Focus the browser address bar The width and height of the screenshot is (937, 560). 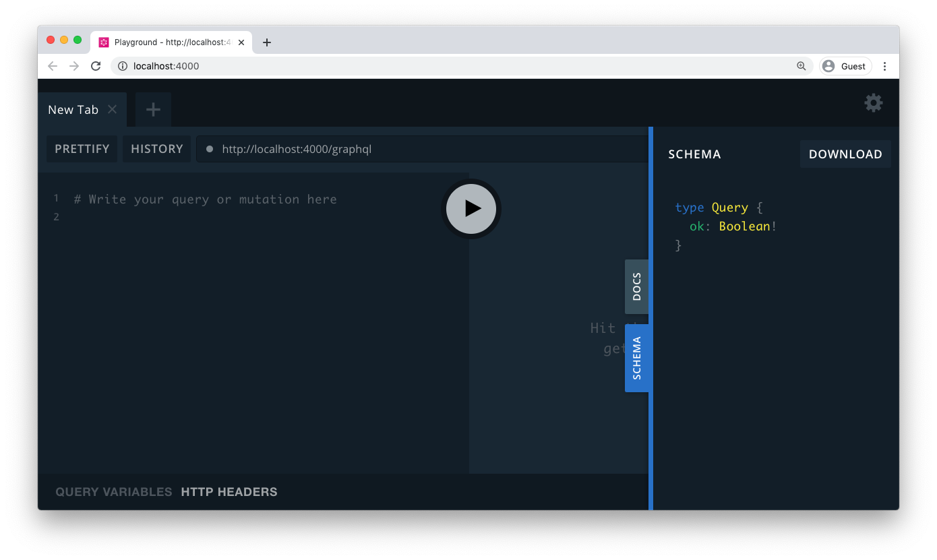tap(462, 66)
